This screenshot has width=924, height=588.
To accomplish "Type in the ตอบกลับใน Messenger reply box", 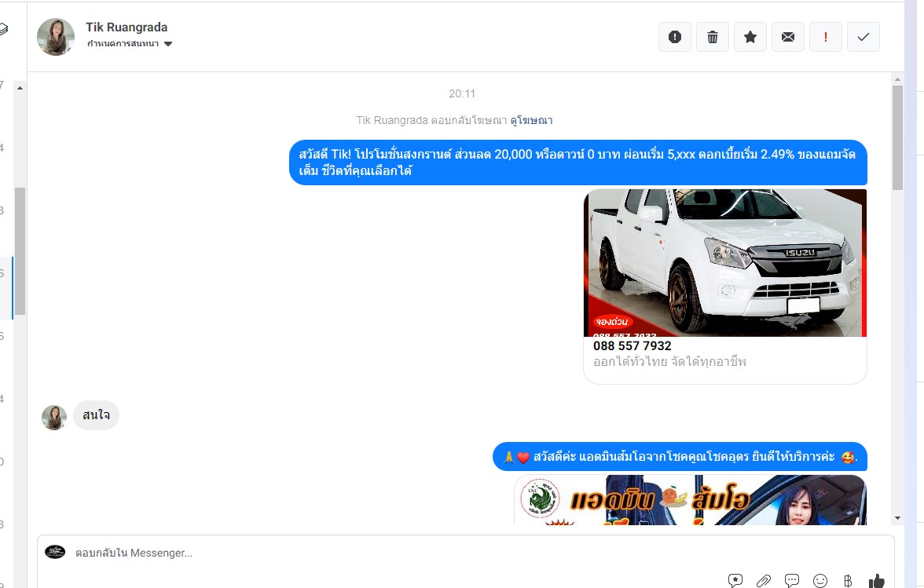I will coord(393,553).
